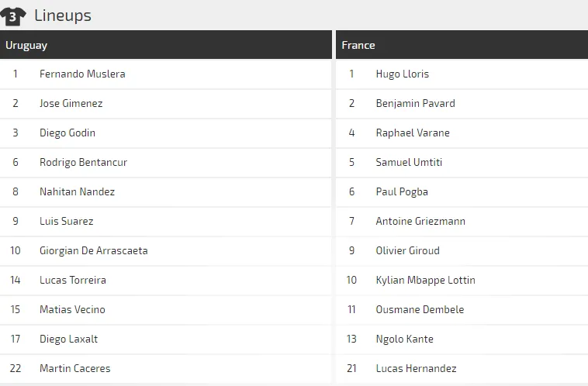Open Lucas Torreira's player row
Image resolution: width=588 pixels, height=386 pixels.
[x=73, y=281]
